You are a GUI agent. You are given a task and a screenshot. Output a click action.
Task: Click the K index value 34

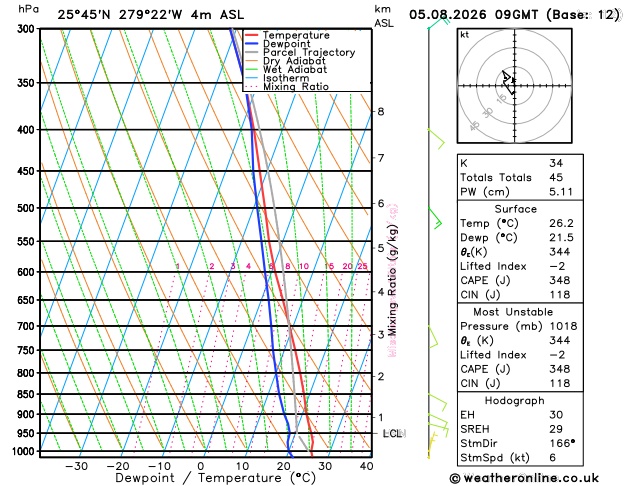pyautogui.click(x=556, y=163)
